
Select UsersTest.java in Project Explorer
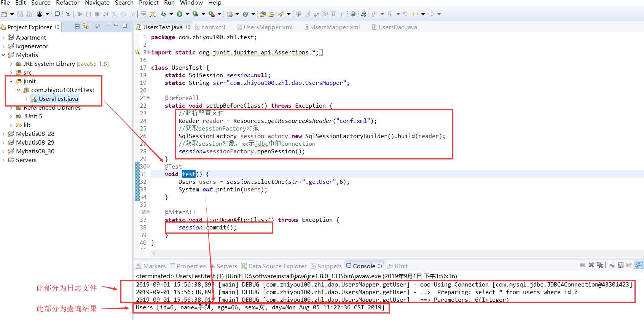54,99
